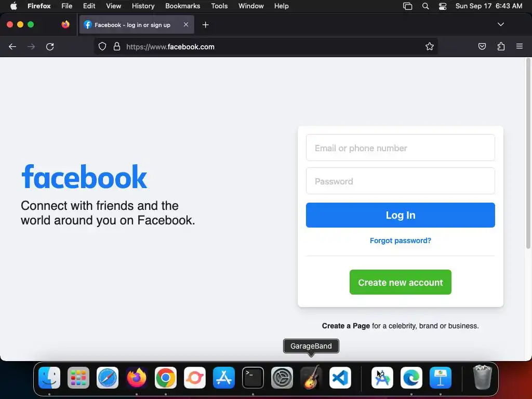Open Finder from the Dock
The height and width of the screenshot is (399, 532).
click(x=49, y=378)
